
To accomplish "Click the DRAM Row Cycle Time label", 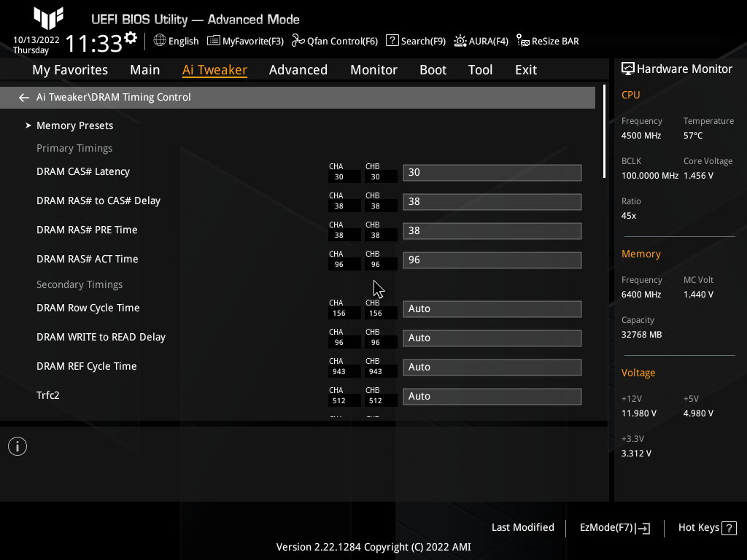I will pos(88,308).
